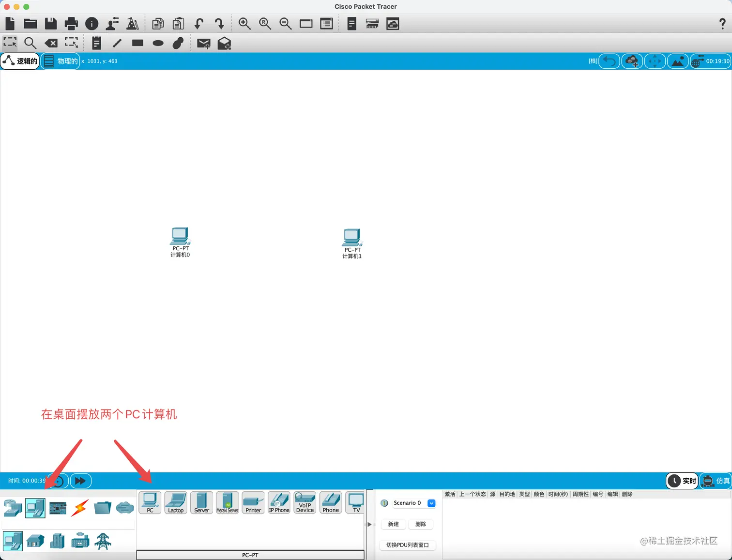Add a simple PDU envelope
This screenshot has height=560, width=732.
204,44
